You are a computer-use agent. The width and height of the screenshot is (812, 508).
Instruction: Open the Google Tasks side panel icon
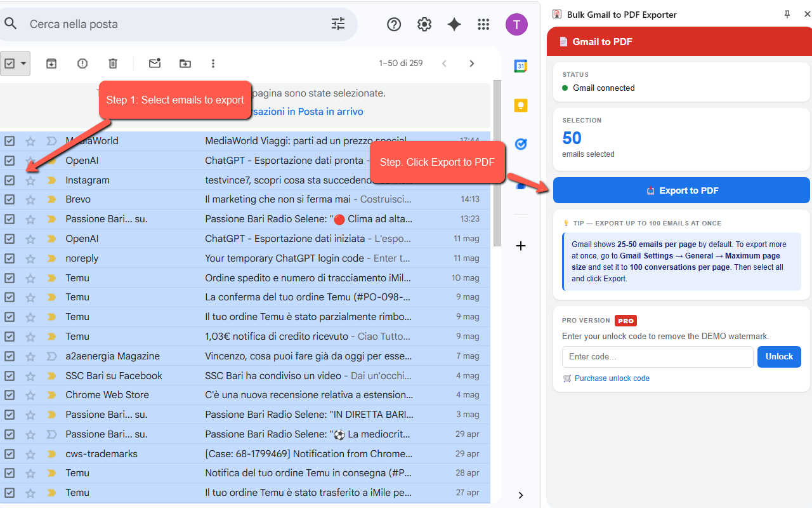(521, 144)
